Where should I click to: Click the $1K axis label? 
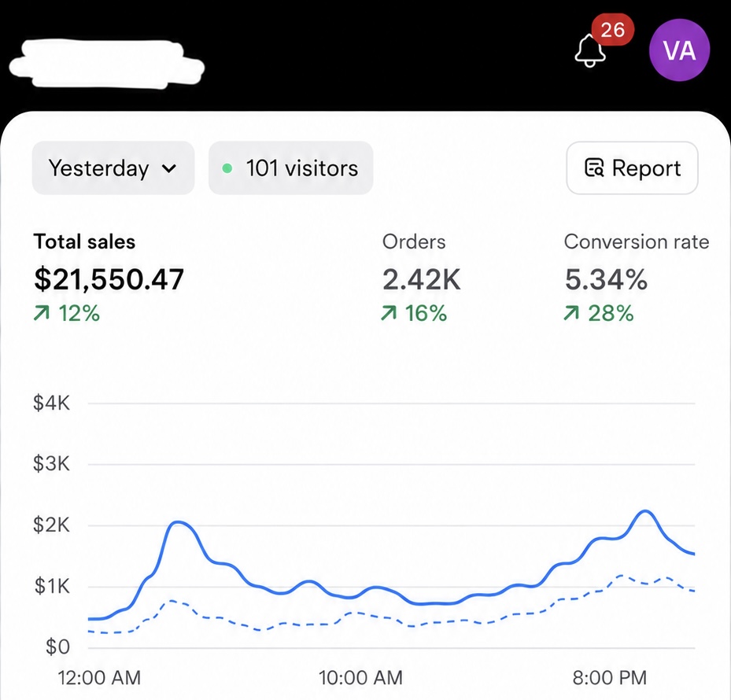pyautogui.click(x=52, y=586)
